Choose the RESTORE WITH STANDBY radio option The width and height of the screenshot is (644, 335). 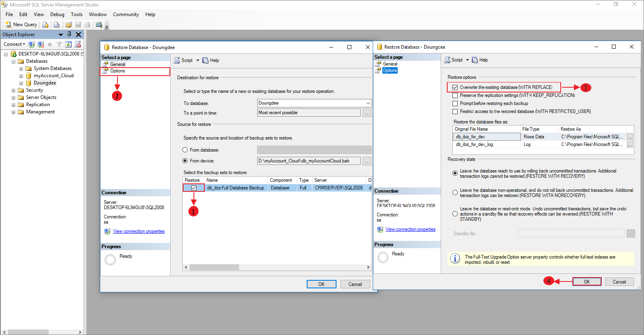[x=455, y=214]
